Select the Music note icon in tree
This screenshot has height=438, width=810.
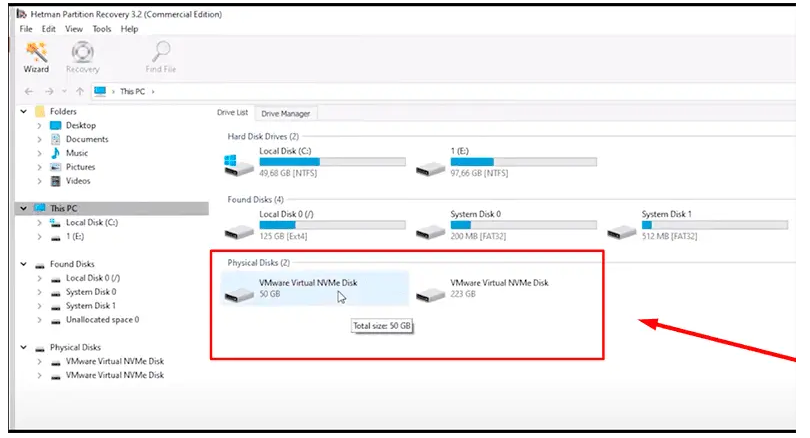pos(55,153)
